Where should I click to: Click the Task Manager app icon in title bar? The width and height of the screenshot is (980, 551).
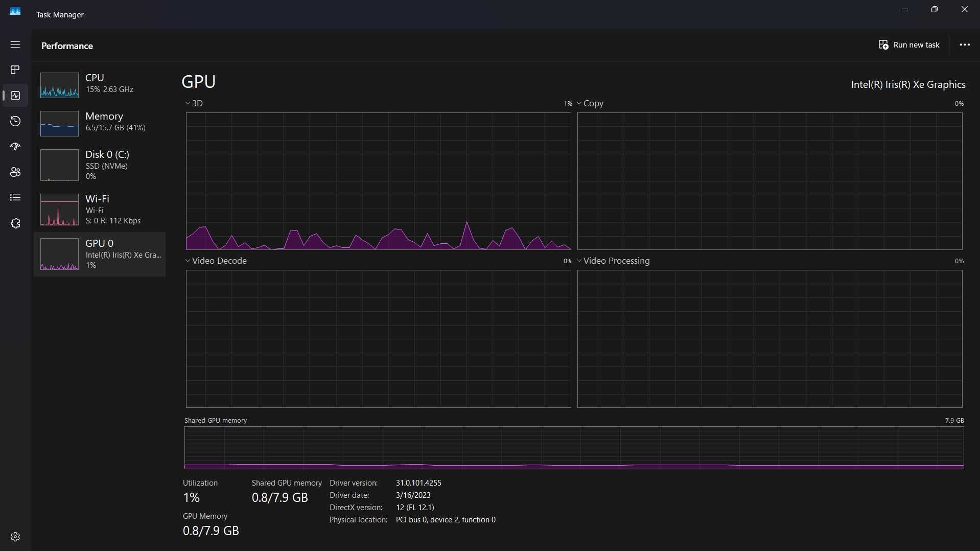coord(15,11)
